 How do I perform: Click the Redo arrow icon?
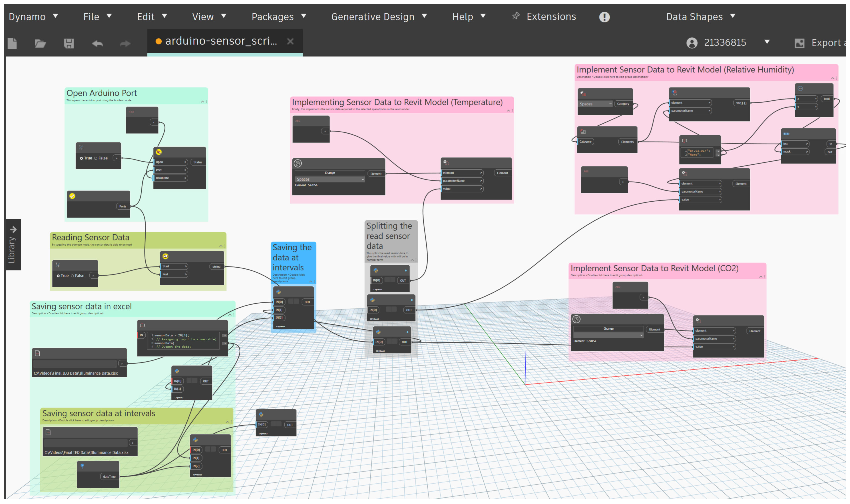[x=125, y=43]
